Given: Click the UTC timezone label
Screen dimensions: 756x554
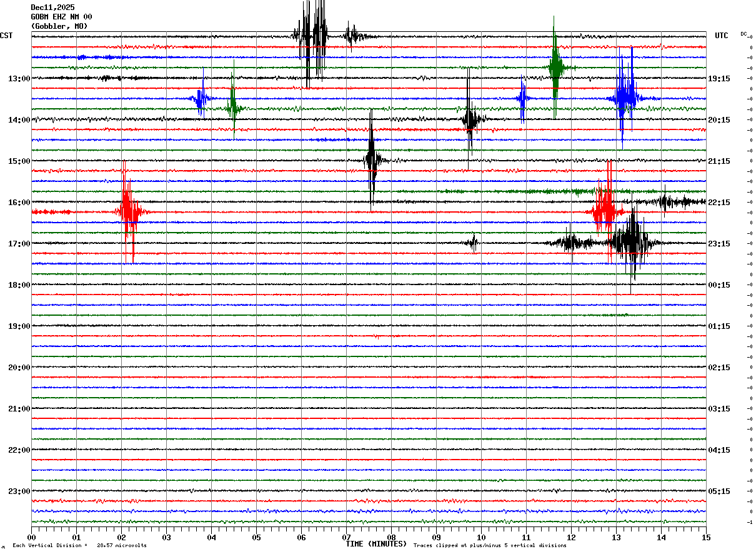Looking at the screenshot, I should point(722,36).
